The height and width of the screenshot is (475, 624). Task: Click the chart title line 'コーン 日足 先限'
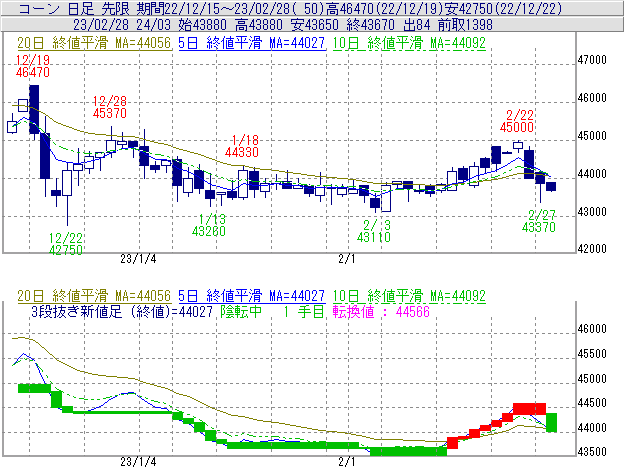[76, 8]
